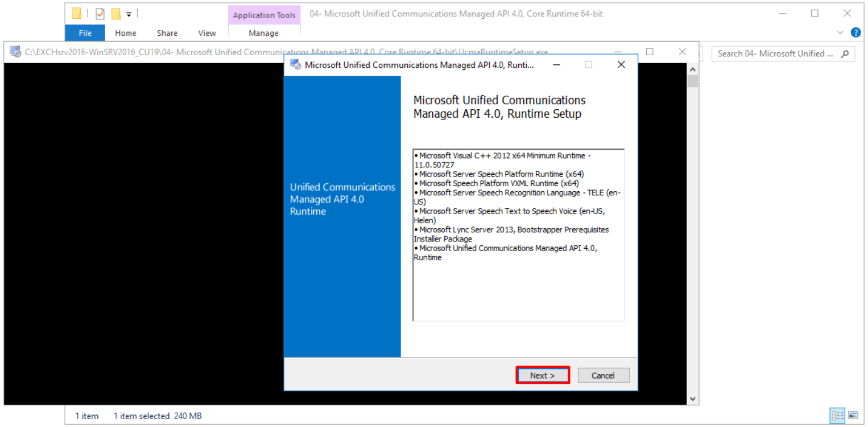Select the Application Tools contextual tab header
This screenshot has height=427, width=868.
264,15
